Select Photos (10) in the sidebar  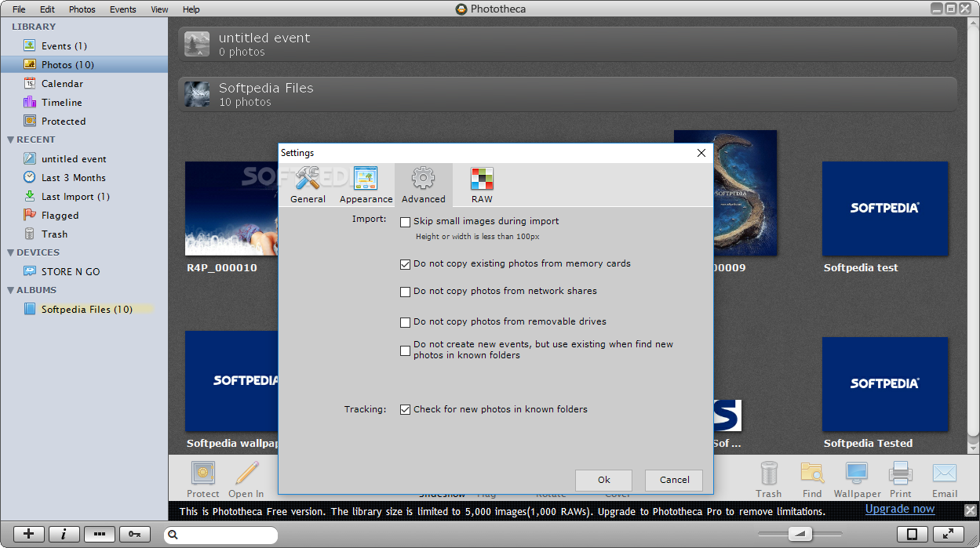(x=83, y=65)
